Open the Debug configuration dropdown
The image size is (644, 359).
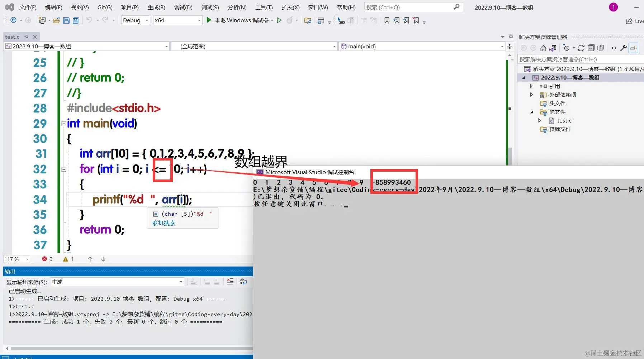pos(136,20)
